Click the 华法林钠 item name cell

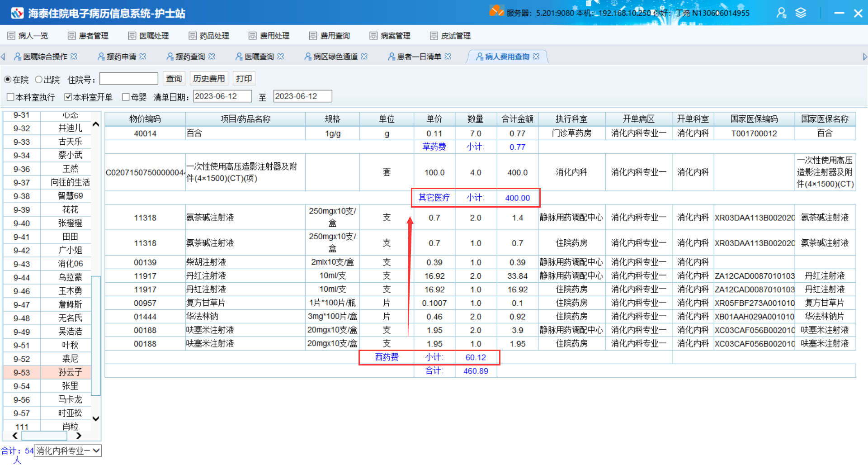click(x=245, y=317)
